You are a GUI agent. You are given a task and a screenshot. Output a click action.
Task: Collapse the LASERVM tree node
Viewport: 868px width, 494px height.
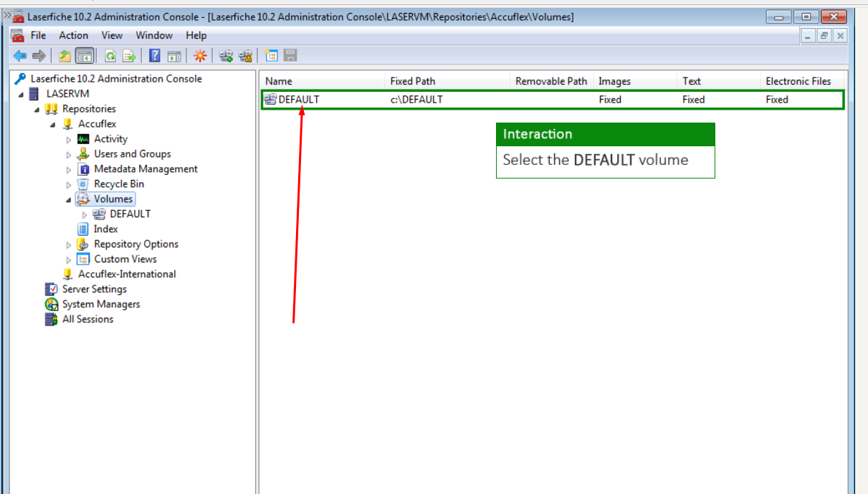(x=21, y=95)
